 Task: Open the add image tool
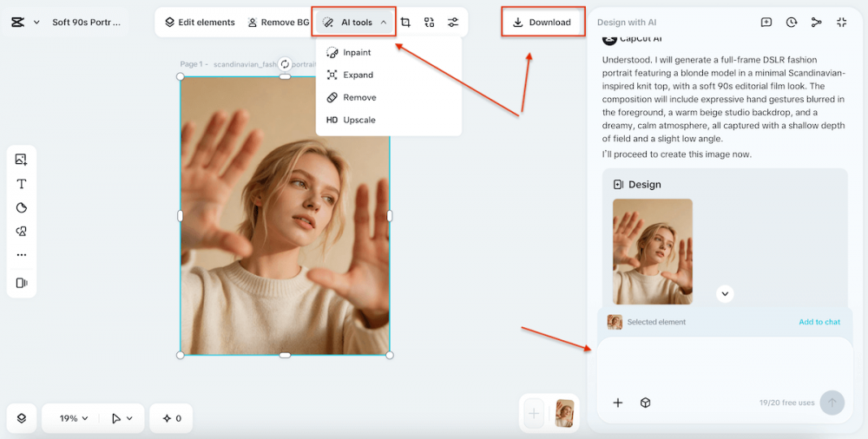[x=21, y=160]
